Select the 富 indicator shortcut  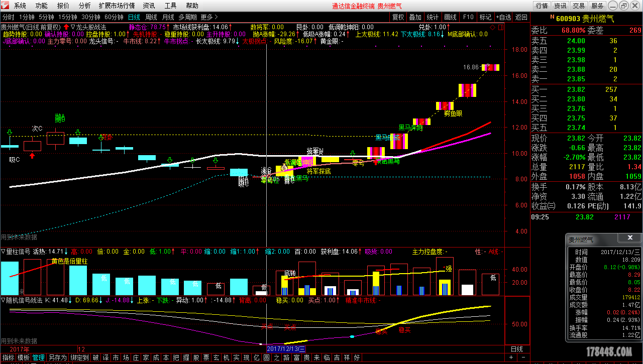click(x=297, y=358)
